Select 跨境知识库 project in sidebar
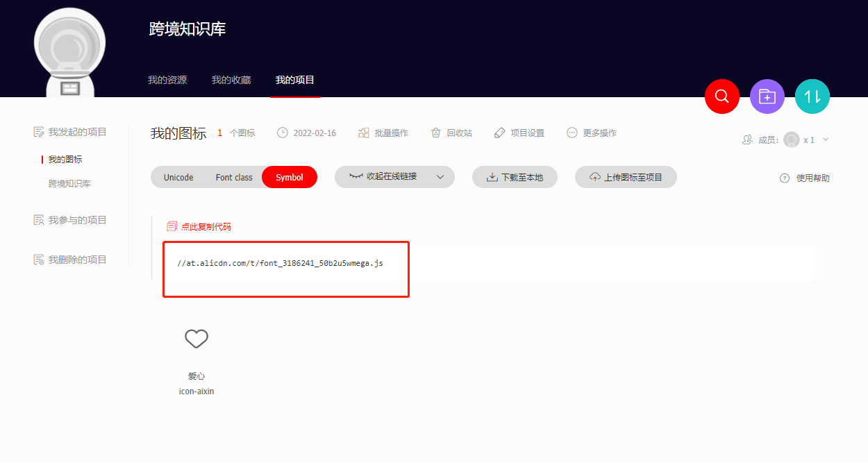The height and width of the screenshot is (463, 868). click(69, 184)
